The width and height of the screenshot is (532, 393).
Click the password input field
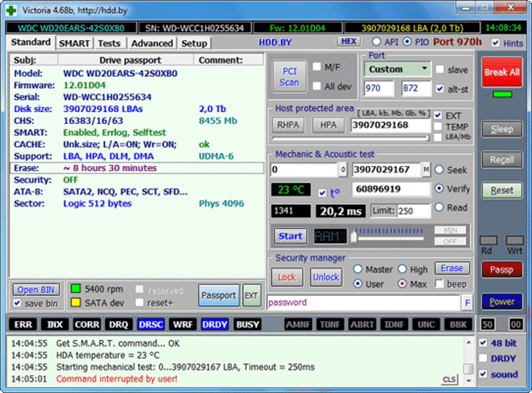tap(364, 302)
